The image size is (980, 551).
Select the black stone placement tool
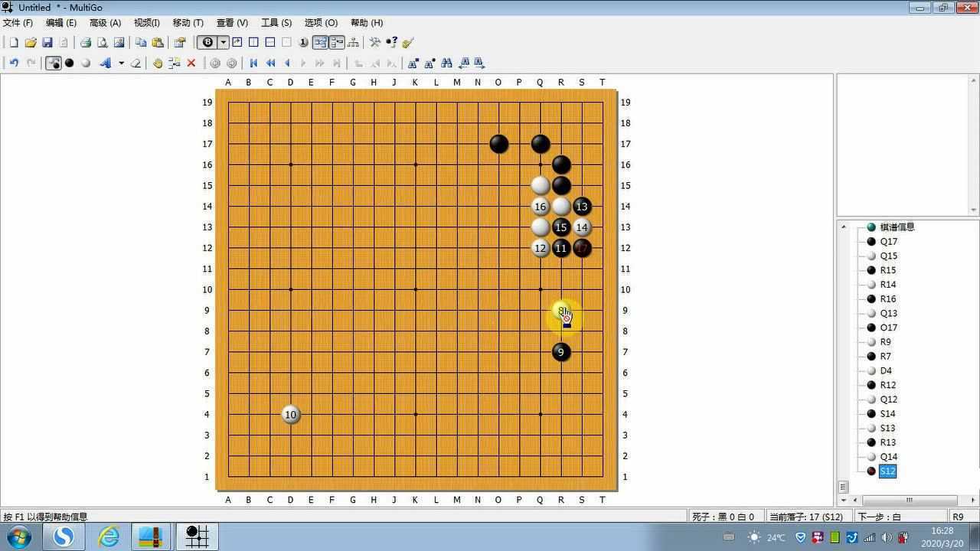70,64
